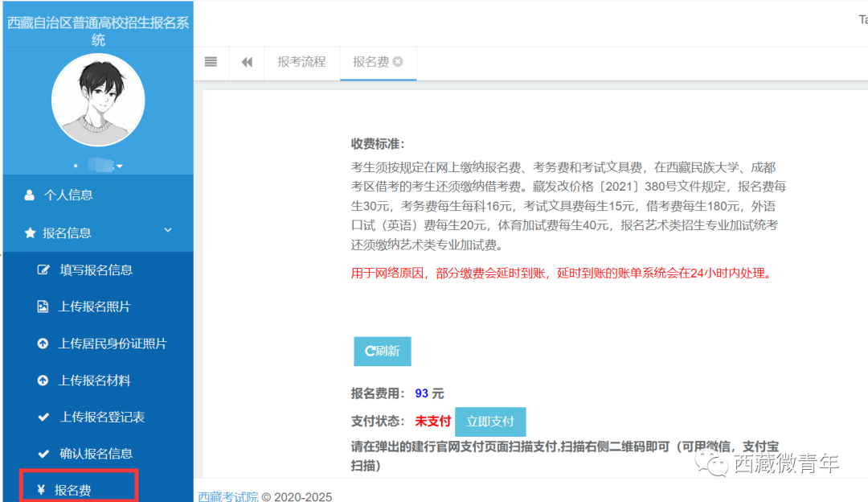The width and height of the screenshot is (868, 502).
Task: Click the ¥ icon beside 报名费 in sidebar
Action: [44, 488]
